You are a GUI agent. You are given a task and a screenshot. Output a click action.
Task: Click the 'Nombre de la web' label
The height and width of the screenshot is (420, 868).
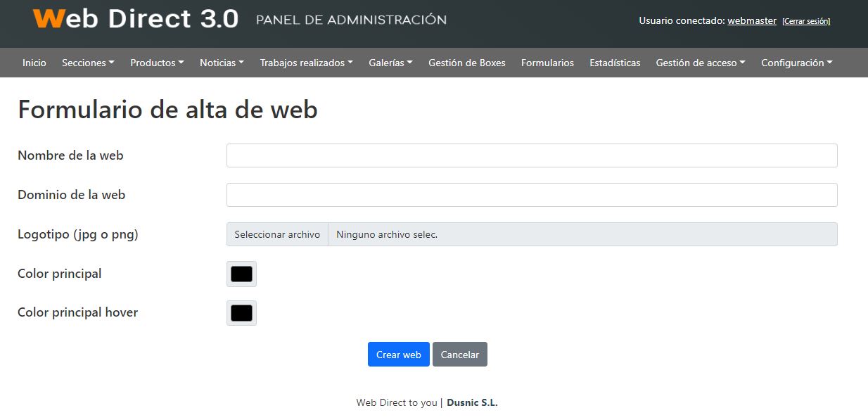click(x=70, y=155)
